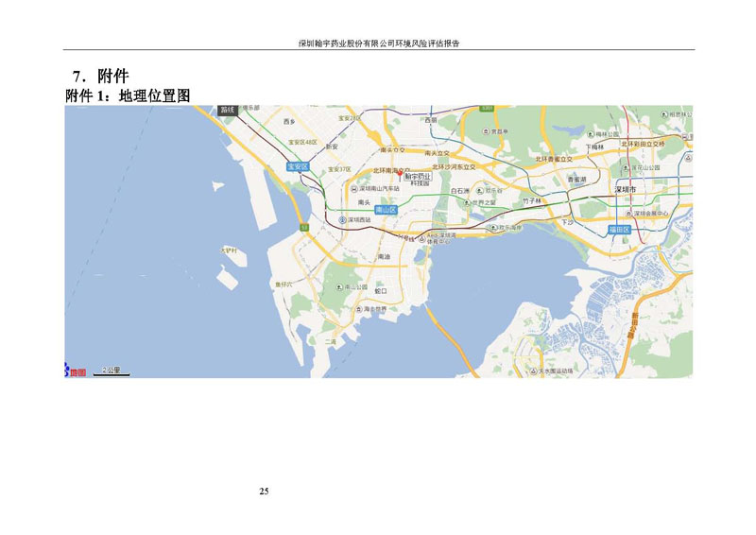The height and width of the screenshot is (535, 756).
Task: Click the 深圳西站 railway station icon
Action: [344, 218]
